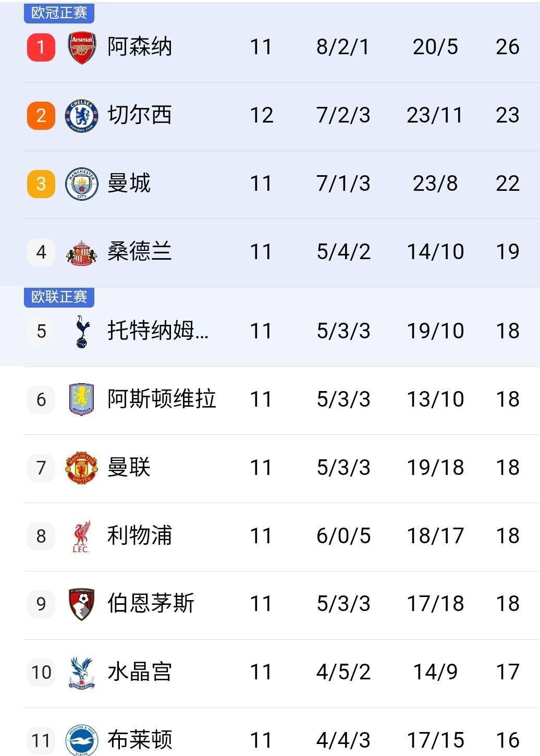Click the 欧冠正赛 qualification label
This screenshot has width=540, height=756.
(x=59, y=13)
